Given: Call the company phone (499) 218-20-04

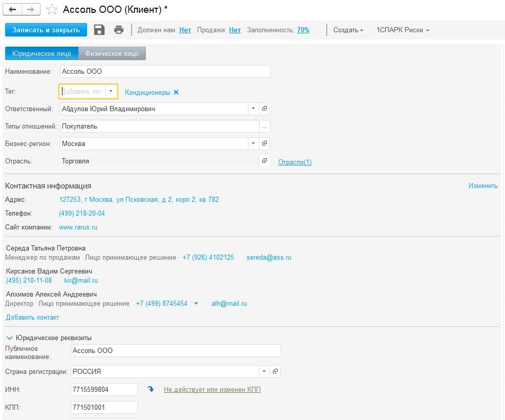Looking at the screenshot, I should coord(82,213).
